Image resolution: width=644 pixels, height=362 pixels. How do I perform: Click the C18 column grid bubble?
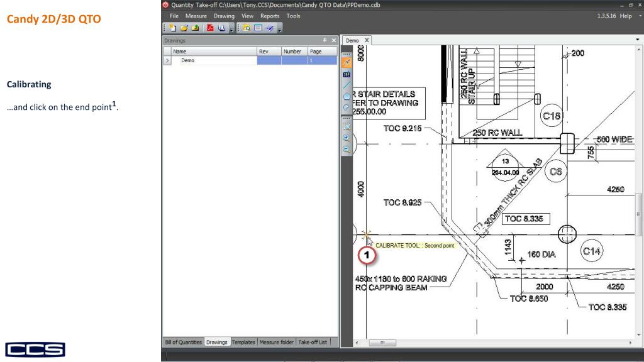pos(552,116)
